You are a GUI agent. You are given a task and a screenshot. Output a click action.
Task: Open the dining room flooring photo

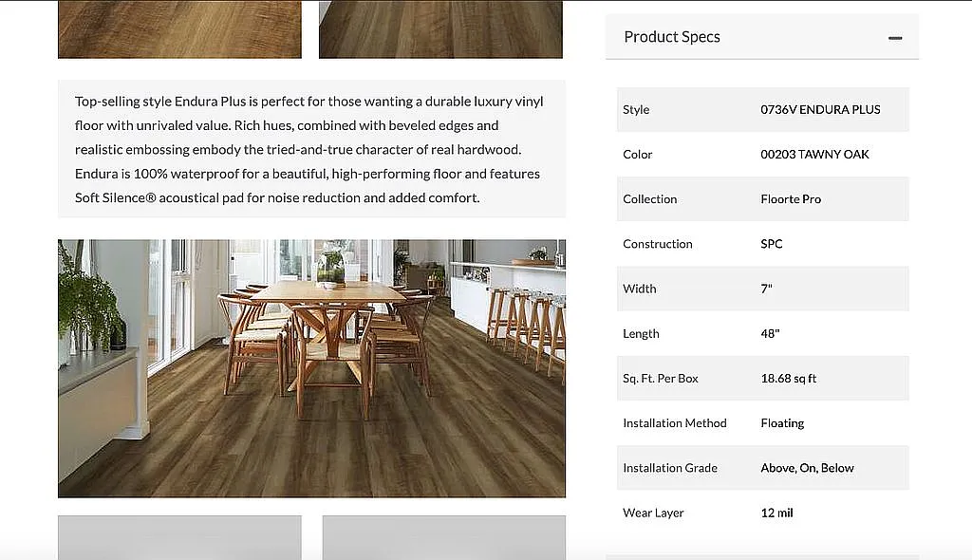[311, 368]
